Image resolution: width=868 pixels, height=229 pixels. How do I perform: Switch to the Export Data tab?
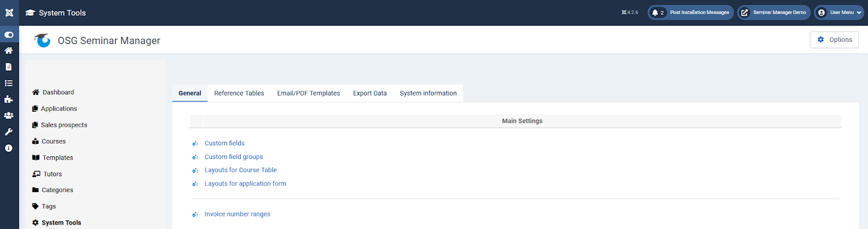(370, 93)
